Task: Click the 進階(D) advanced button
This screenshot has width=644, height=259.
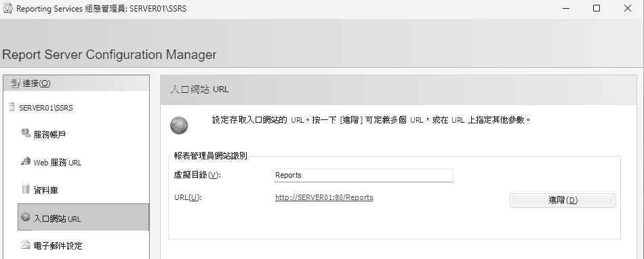Action: click(x=563, y=200)
